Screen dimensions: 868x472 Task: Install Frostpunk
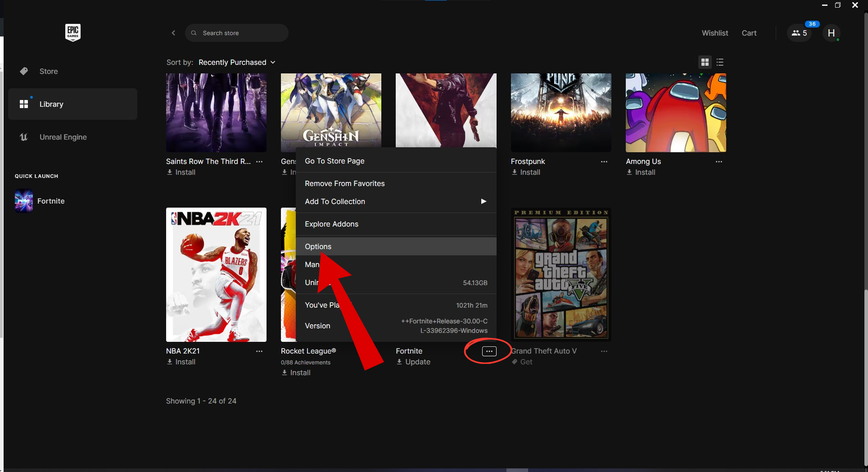coord(526,172)
